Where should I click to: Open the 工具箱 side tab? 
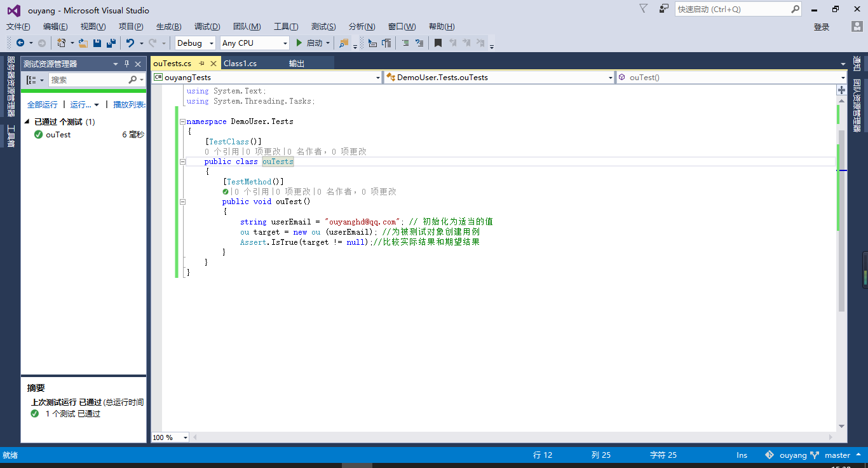(x=10, y=136)
